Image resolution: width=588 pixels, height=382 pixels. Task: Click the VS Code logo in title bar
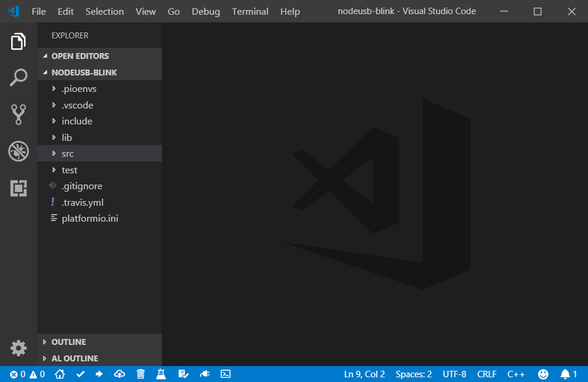[14, 11]
